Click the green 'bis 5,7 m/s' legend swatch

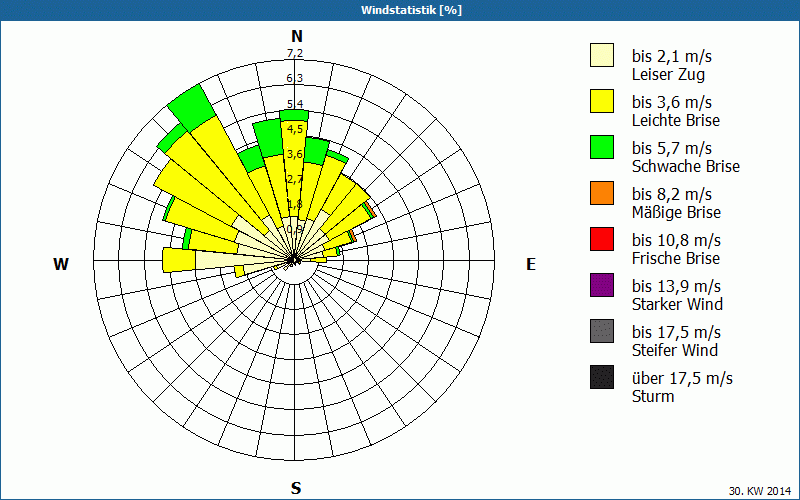coord(602,147)
